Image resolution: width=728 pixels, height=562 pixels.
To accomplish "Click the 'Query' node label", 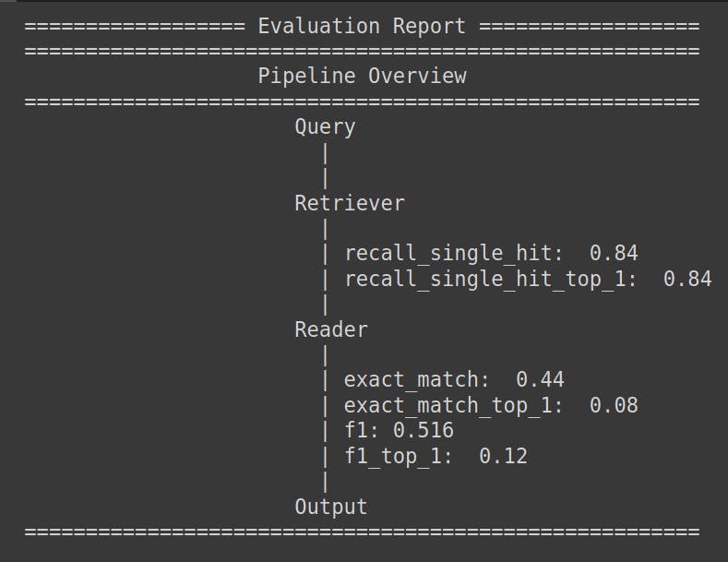I will (325, 126).
